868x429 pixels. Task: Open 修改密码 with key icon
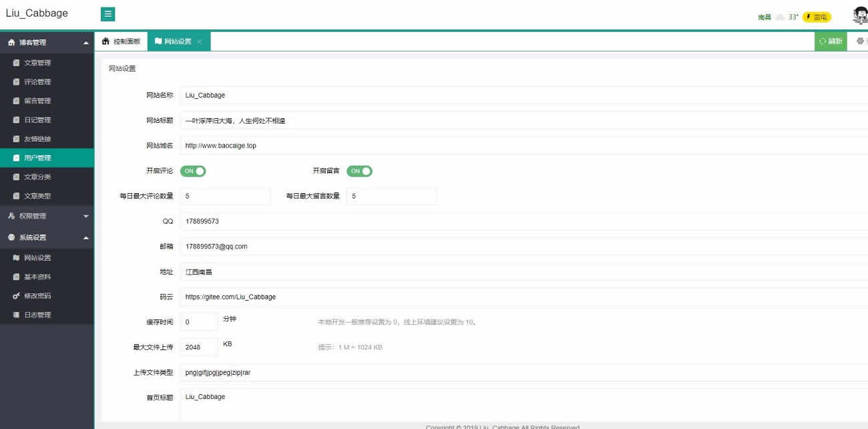pyautogui.click(x=37, y=296)
